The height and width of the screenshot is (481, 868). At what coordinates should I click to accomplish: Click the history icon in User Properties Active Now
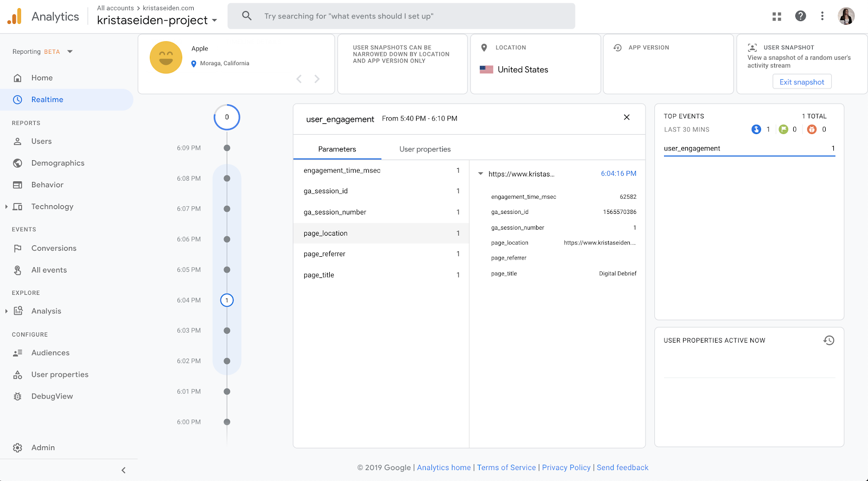pos(828,340)
